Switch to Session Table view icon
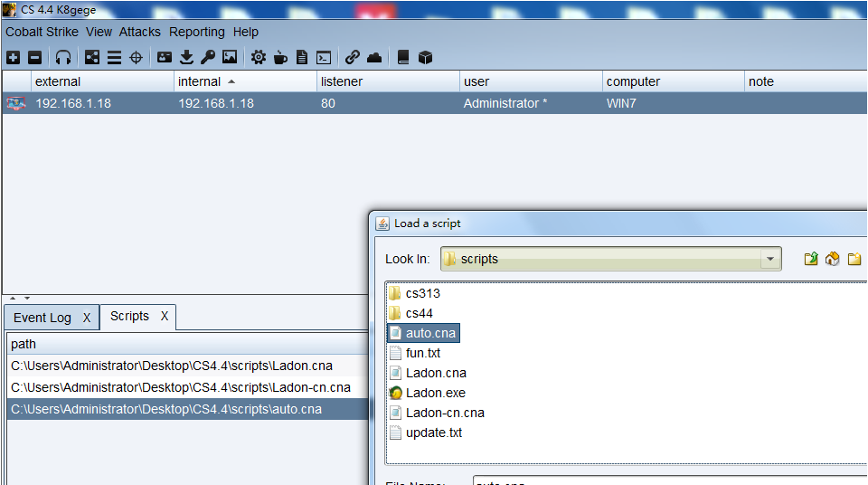The width and height of the screenshot is (868, 485). (114, 57)
